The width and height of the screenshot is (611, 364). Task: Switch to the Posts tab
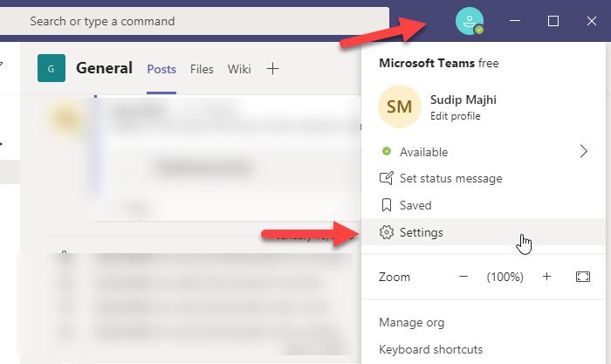(x=161, y=69)
